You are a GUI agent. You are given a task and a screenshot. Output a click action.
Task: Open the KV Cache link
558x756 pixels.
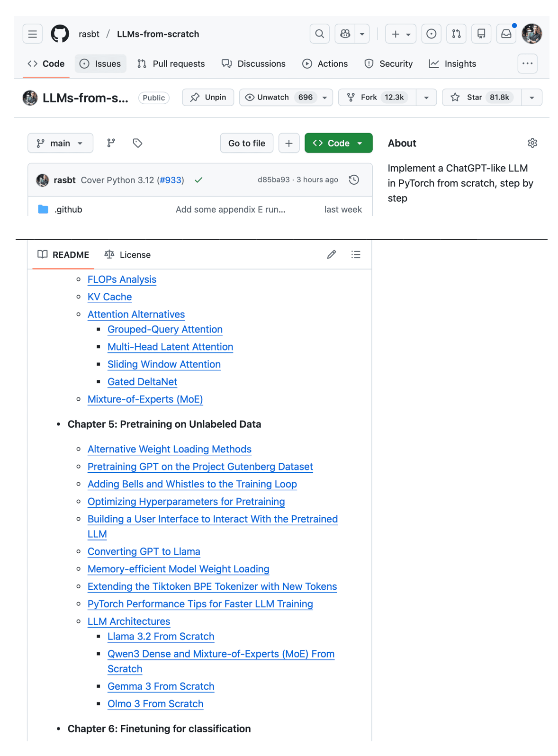click(x=109, y=297)
